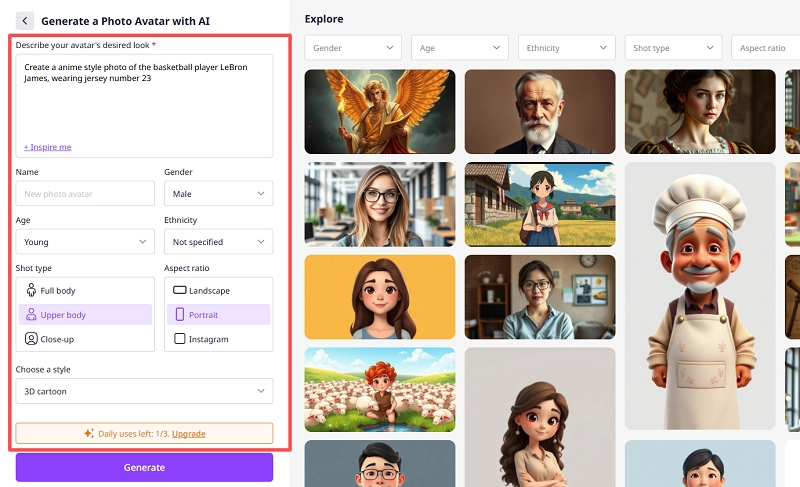Select the cartoon chef avatar thumbnail
Screen dimensions: 800x487
click(700, 296)
